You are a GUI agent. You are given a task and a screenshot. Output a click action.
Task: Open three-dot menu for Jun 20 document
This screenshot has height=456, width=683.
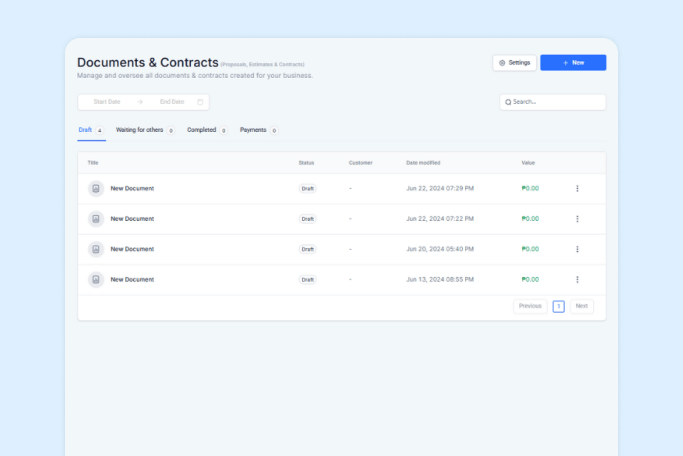[577, 249]
